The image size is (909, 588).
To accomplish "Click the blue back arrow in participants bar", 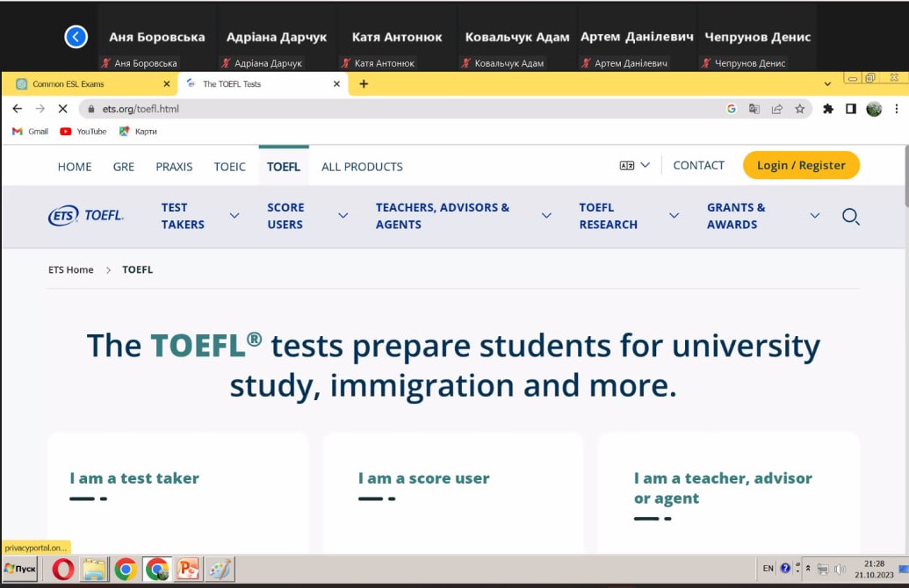I will [76, 37].
